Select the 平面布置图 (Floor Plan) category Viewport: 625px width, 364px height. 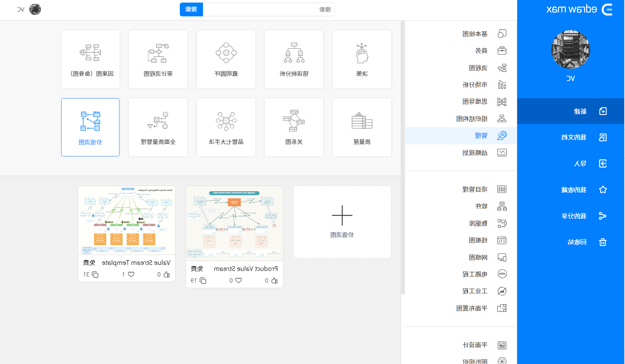click(461, 308)
